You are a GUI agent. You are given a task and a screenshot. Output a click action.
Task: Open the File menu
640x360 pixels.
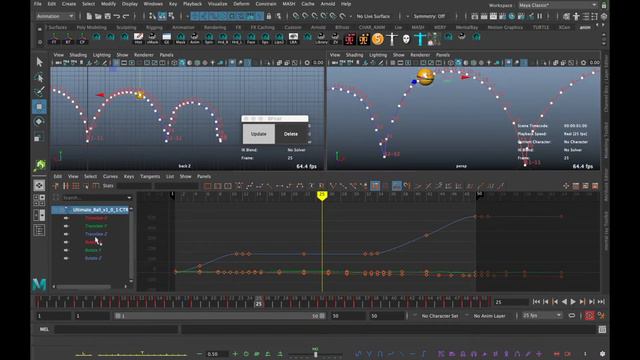coord(38,4)
